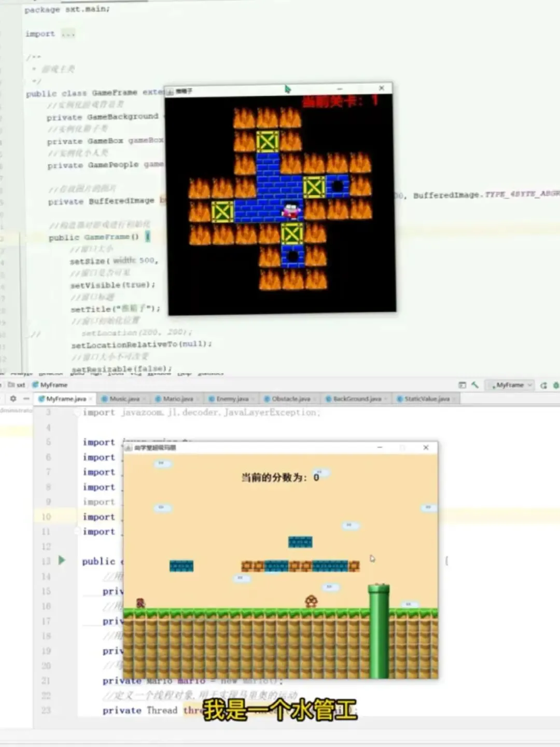Collapse project panel with the minus icon

click(26, 398)
